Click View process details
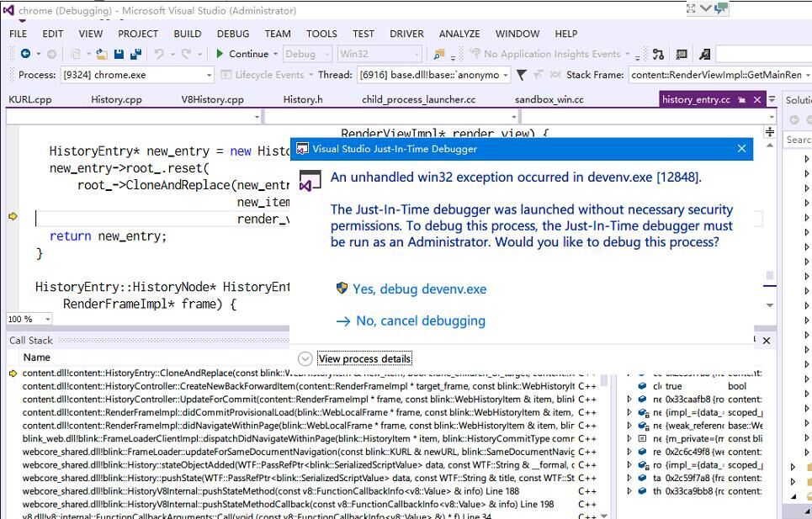The width and height of the screenshot is (812, 519). [364, 358]
